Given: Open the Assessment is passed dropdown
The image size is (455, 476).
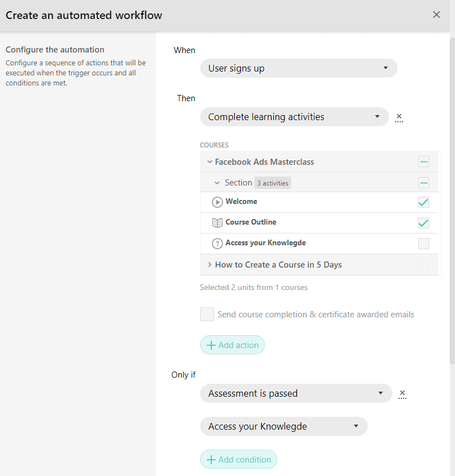Looking at the screenshot, I should click(296, 393).
